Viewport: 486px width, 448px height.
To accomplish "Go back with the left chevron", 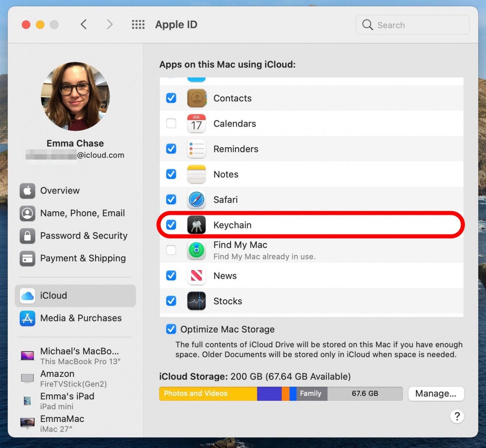I will (x=84, y=24).
